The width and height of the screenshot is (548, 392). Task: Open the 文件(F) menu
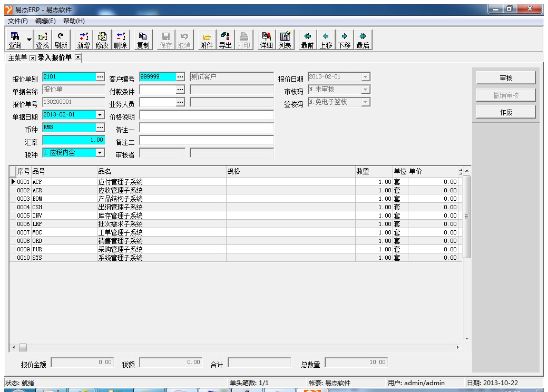(x=18, y=21)
